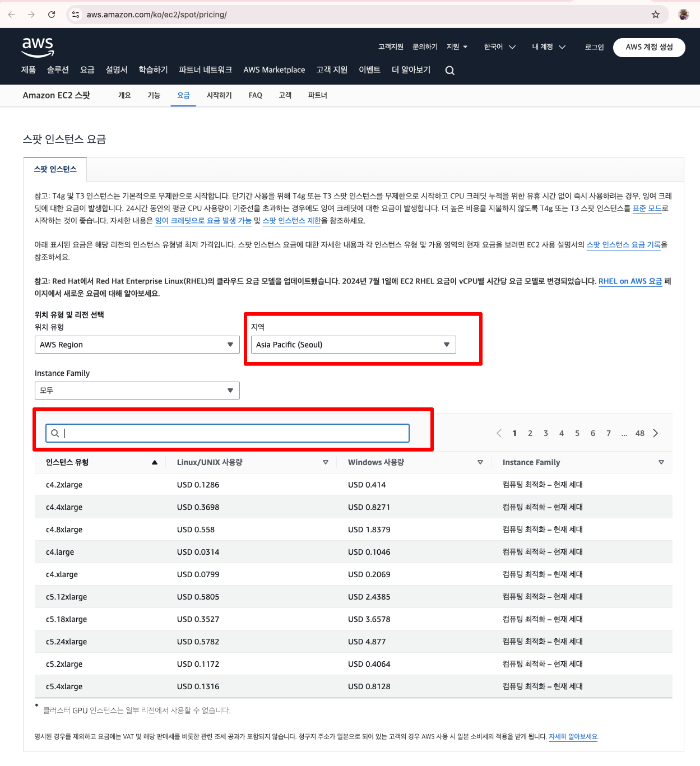The height and width of the screenshot is (766, 700).
Task: Sort by 인스턴스 유형 ascending arrow
Action: [x=155, y=462]
